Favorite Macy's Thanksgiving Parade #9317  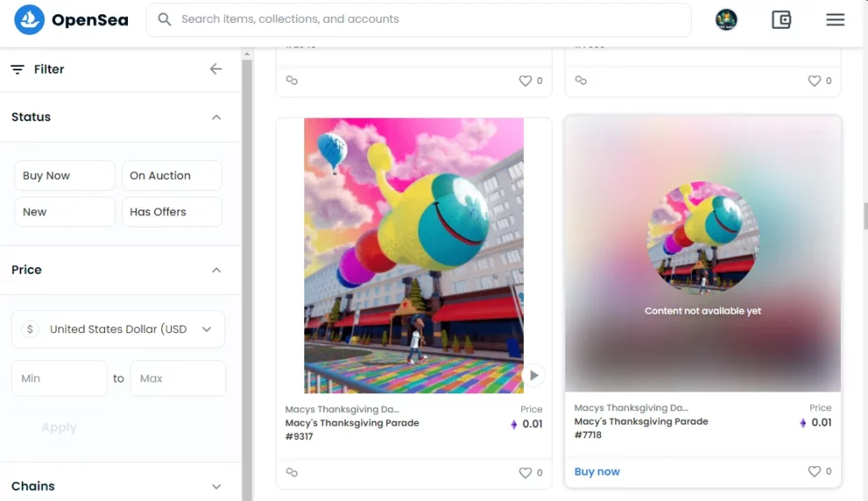click(x=525, y=472)
